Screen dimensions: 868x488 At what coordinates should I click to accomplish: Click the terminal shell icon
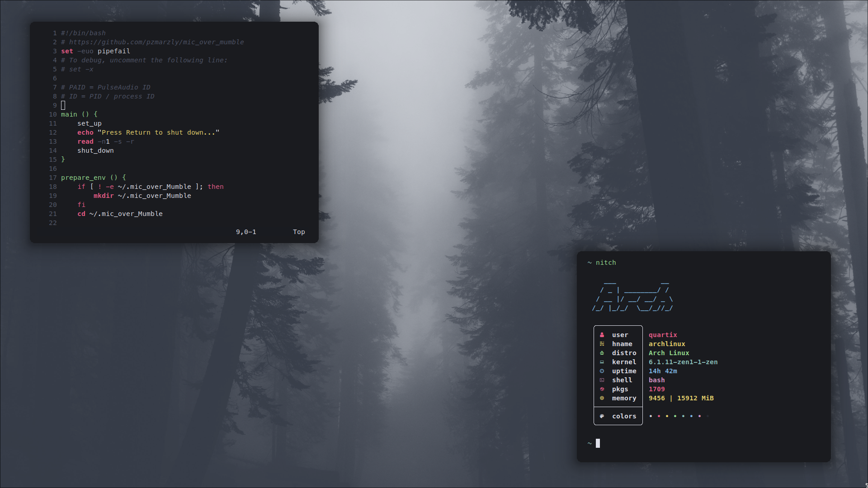tap(602, 380)
